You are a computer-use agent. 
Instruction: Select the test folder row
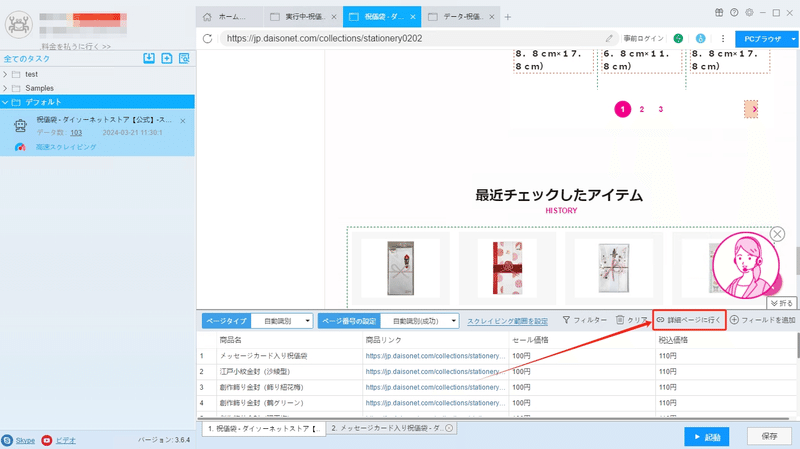click(x=97, y=74)
